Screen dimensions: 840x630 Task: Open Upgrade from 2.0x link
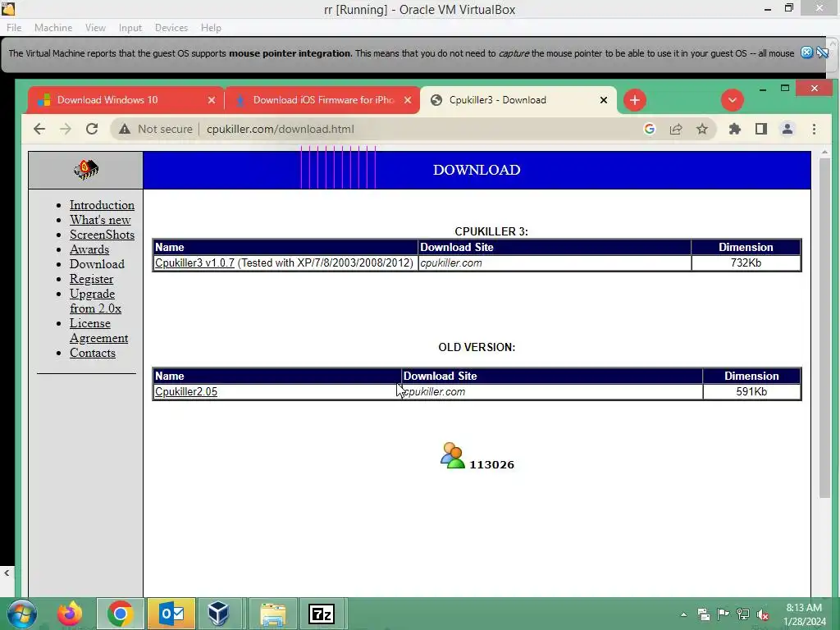click(94, 301)
